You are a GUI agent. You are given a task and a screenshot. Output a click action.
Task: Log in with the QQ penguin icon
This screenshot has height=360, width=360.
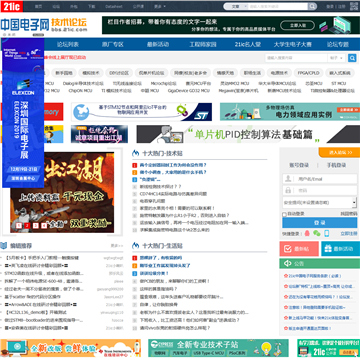pyautogui.click(x=307, y=233)
